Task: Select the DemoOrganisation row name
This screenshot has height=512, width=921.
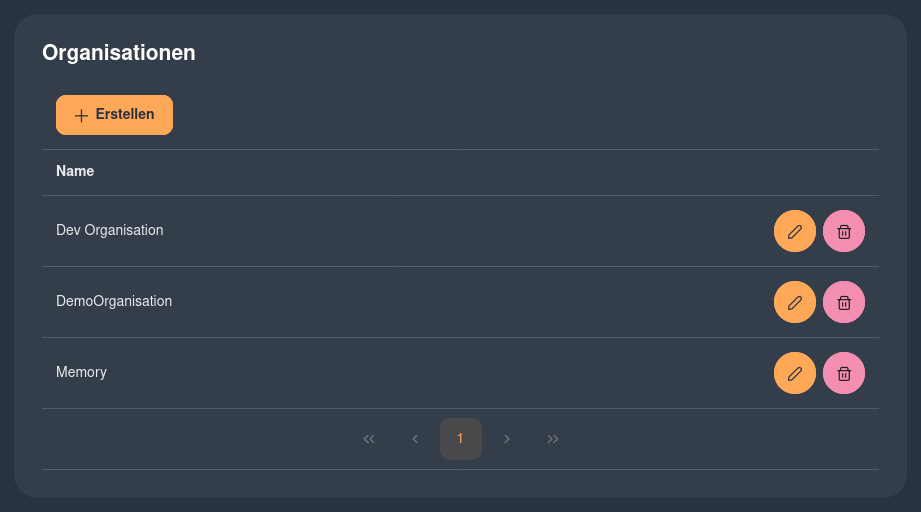Action: point(114,301)
